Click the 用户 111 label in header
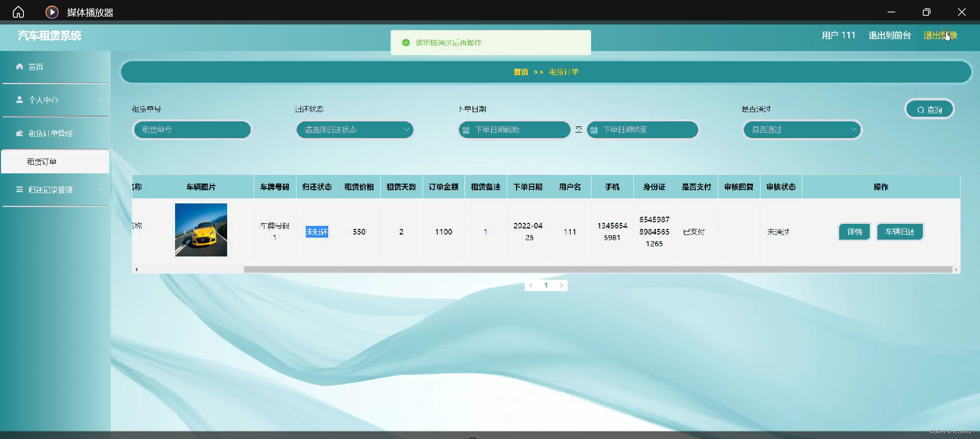The image size is (980, 439). [x=839, y=35]
